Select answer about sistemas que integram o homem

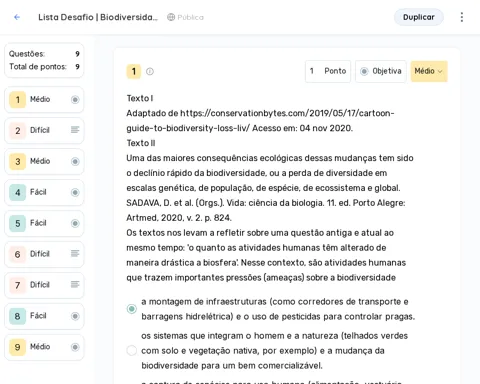tap(132, 350)
